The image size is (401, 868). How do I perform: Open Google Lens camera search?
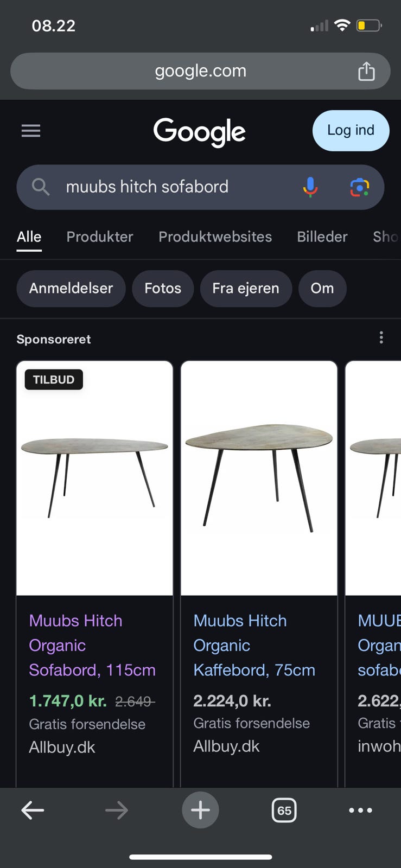point(360,187)
